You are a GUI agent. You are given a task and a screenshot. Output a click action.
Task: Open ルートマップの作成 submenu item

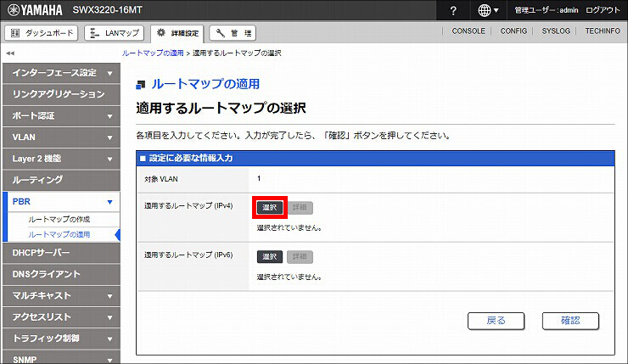pyautogui.click(x=59, y=219)
